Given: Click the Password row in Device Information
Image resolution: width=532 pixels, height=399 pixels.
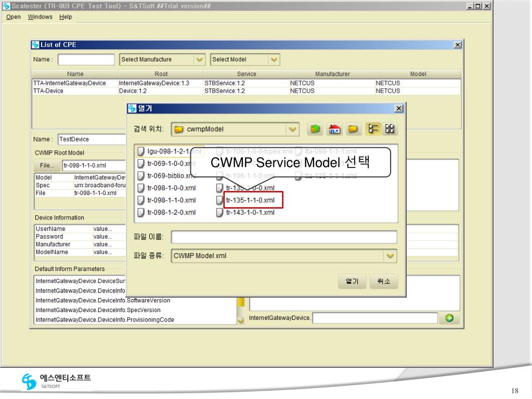Looking at the screenshot, I should pos(80,237).
